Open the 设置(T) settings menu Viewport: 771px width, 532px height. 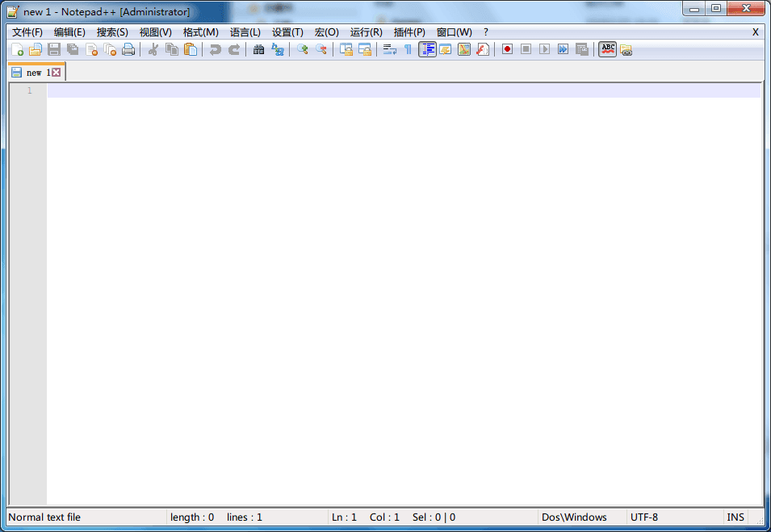287,31
